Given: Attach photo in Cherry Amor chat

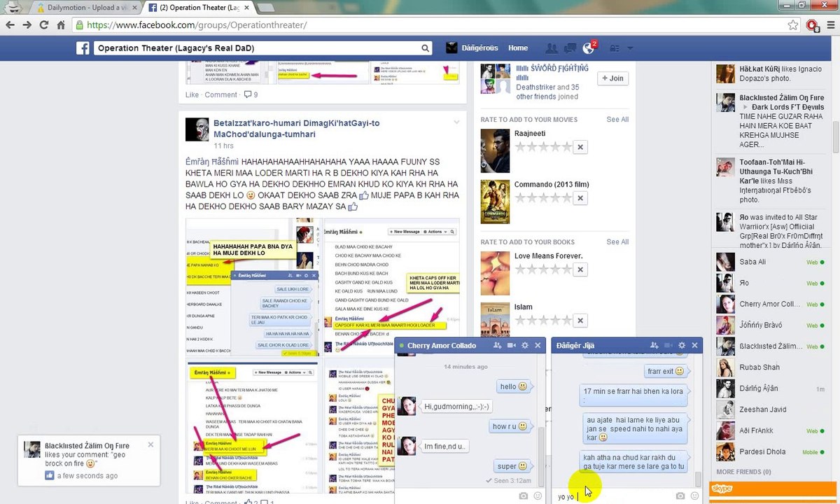Looking at the screenshot, I should tap(523, 496).
